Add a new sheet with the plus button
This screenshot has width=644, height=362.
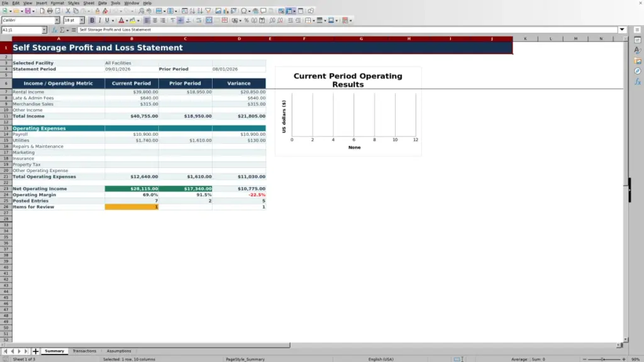coord(35,351)
